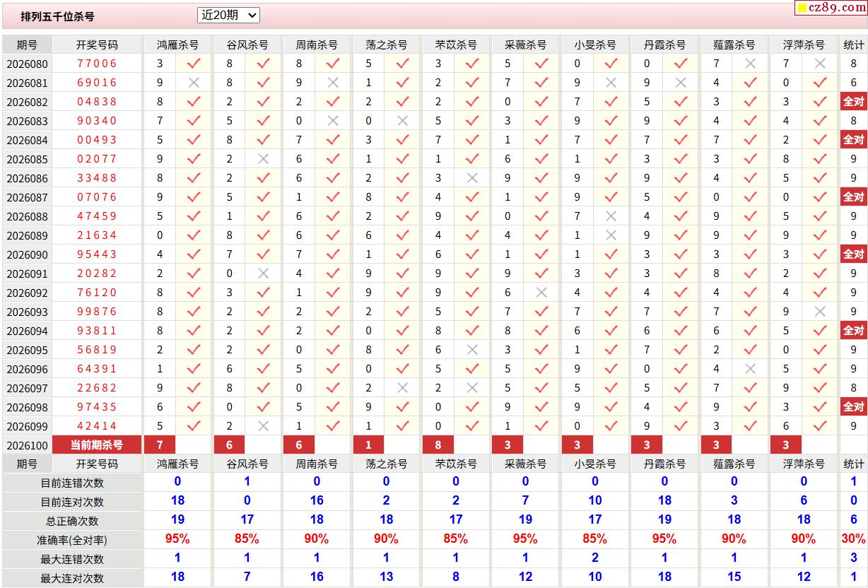This screenshot has width=868, height=588.
Task: Click the X mark for 萑露杀号 in row 2026096
Action: pos(751,369)
